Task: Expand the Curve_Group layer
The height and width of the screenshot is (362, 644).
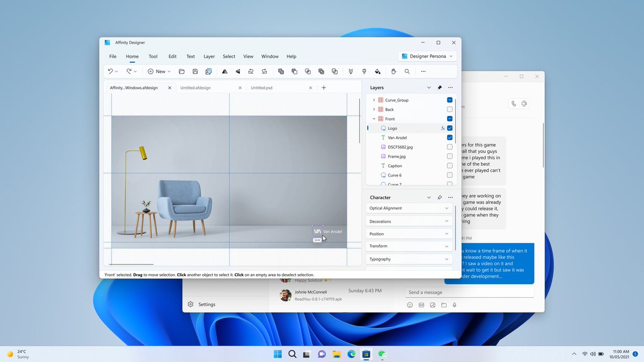Action: click(x=374, y=100)
